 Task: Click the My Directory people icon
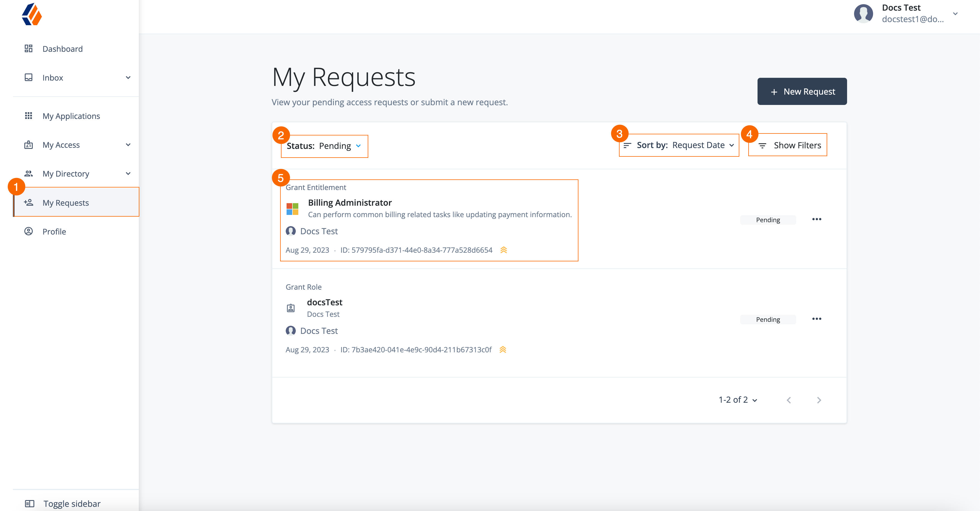28,174
